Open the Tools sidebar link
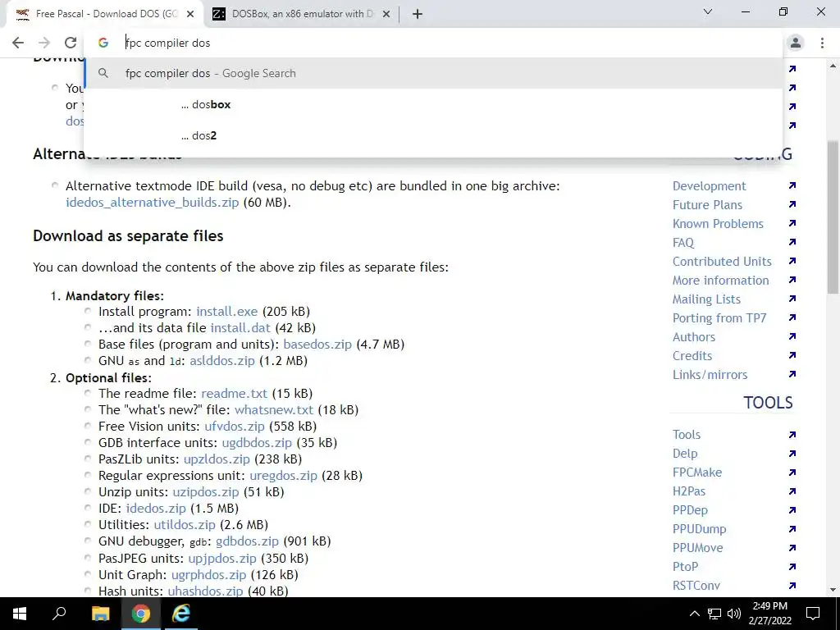 tap(687, 435)
